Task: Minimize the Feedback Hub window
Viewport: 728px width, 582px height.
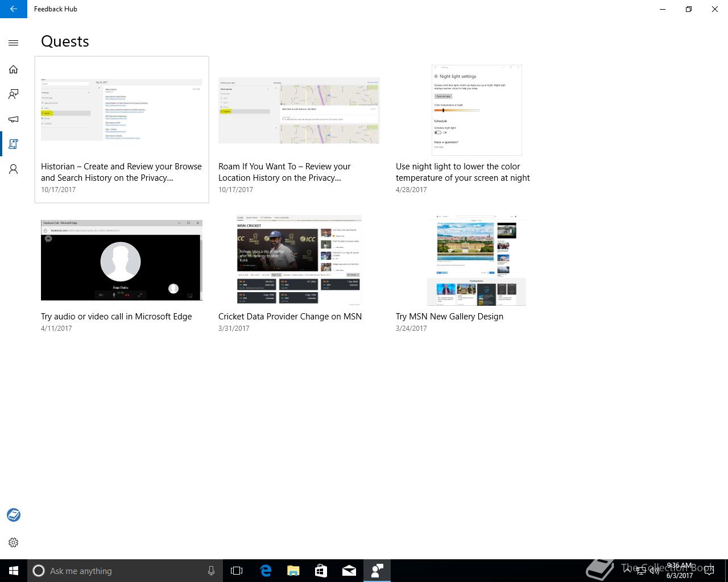Action: coord(663,9)
